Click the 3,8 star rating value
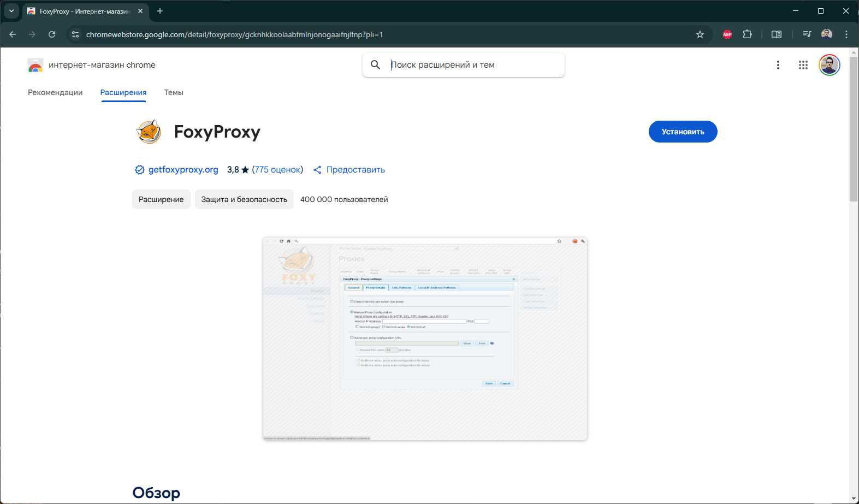 [x=238, y=170]
